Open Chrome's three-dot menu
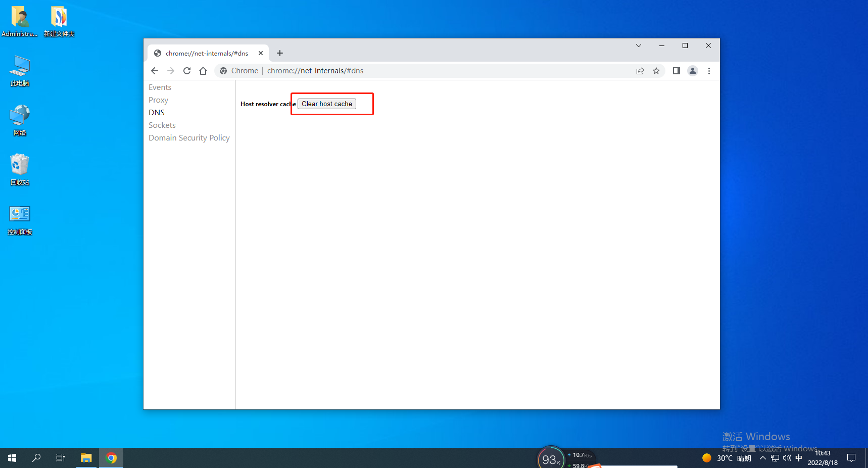 coord(709,71)
